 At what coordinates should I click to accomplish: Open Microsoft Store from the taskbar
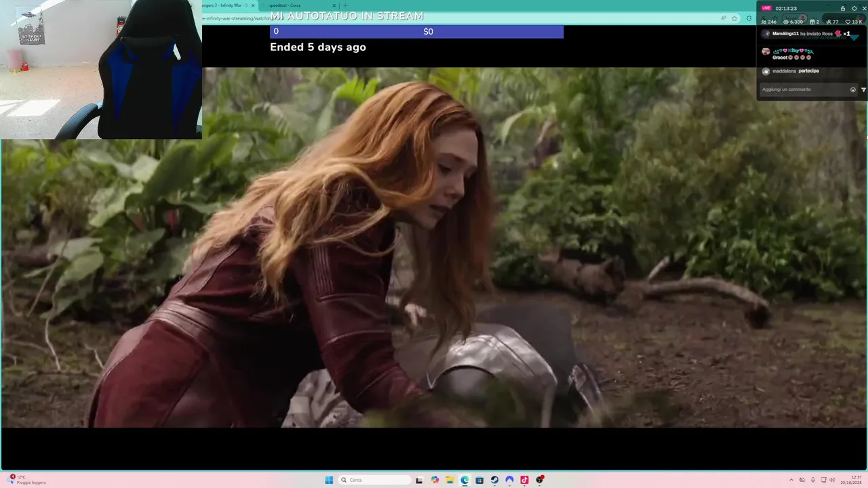[x=479, y=480]
